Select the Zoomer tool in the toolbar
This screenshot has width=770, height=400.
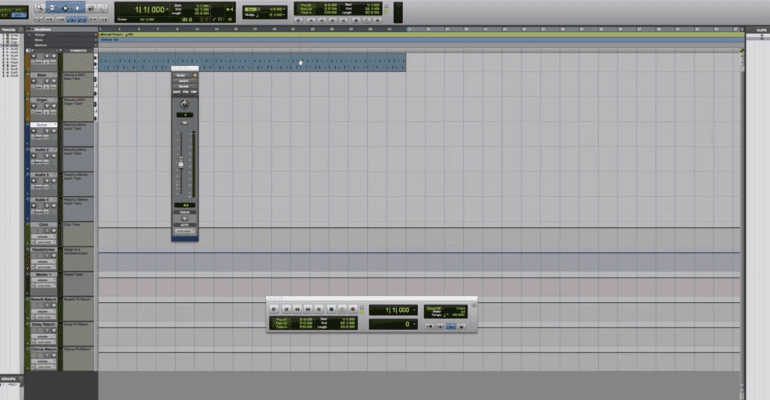(40, 8)
